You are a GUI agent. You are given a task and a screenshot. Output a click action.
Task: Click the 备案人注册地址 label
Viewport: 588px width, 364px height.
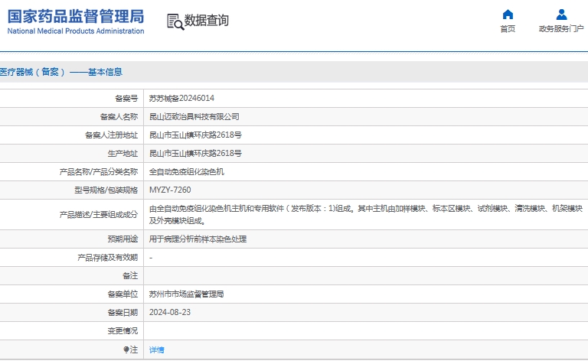[111, 135]
